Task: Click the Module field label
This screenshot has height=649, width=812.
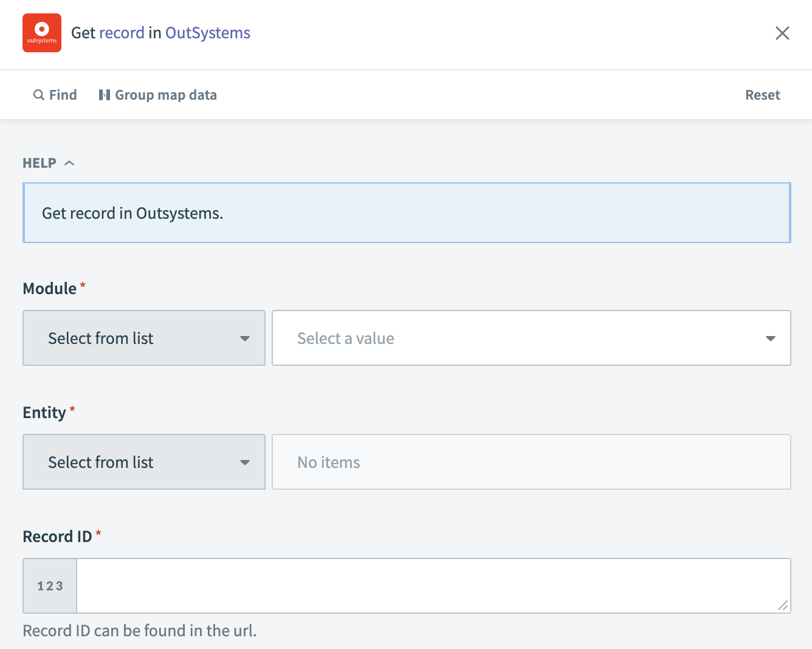Action: (x=50, y=289)
